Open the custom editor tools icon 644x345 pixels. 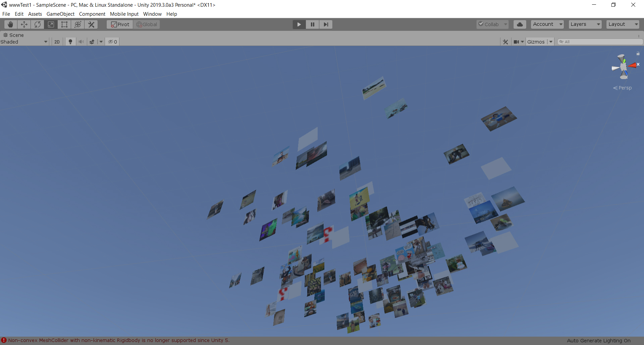(x=91, y=24)
